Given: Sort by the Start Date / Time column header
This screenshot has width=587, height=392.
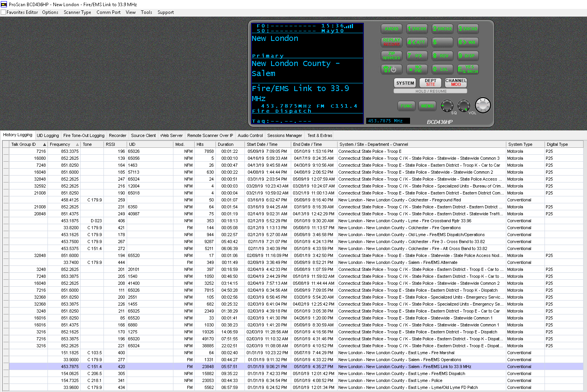Looking at the screenshot, I should (268, 144).
